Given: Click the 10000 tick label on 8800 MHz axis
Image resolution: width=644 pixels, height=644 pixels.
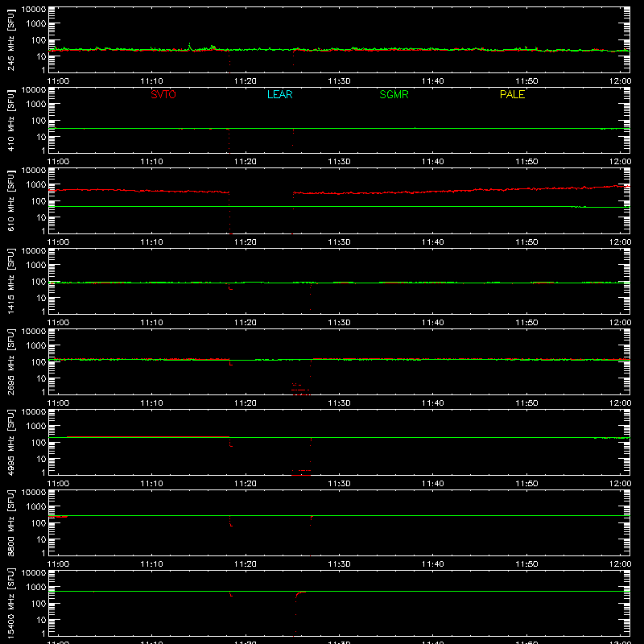Looking at the screenshot, I should [34, 492].
